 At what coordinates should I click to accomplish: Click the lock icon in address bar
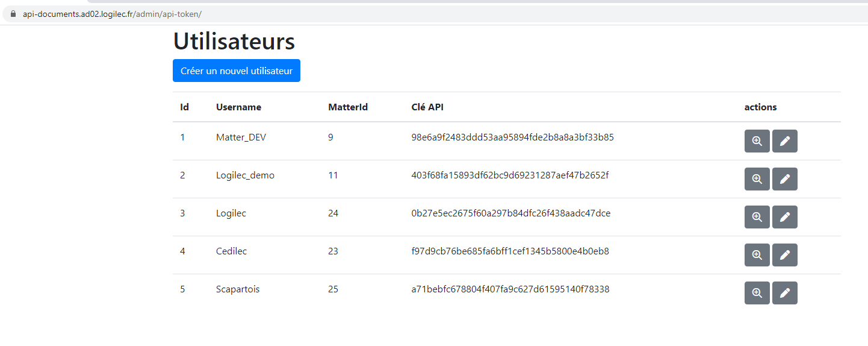[x=13, y=14]
